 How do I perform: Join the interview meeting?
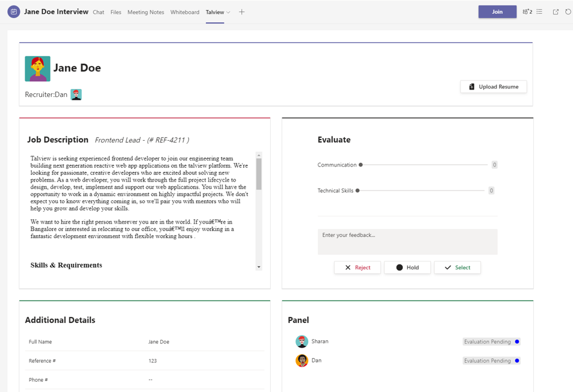click(x=497, y=11)
